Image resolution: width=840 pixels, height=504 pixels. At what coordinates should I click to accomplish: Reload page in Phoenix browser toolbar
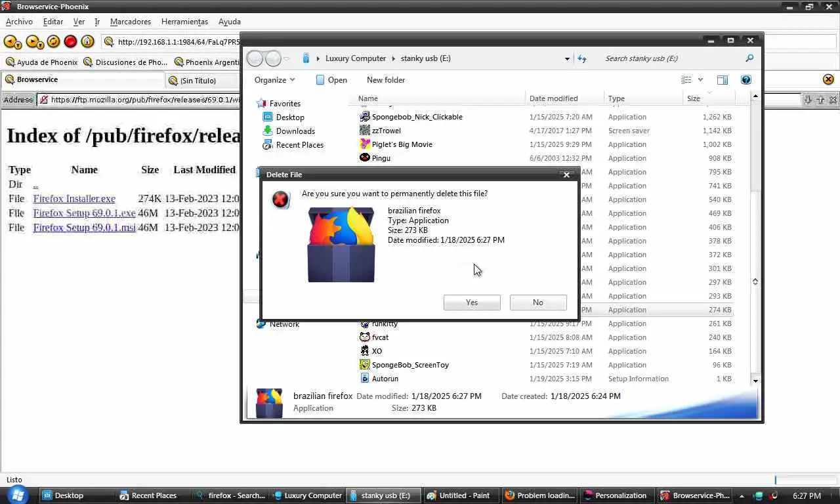click(x=53, y=42)
